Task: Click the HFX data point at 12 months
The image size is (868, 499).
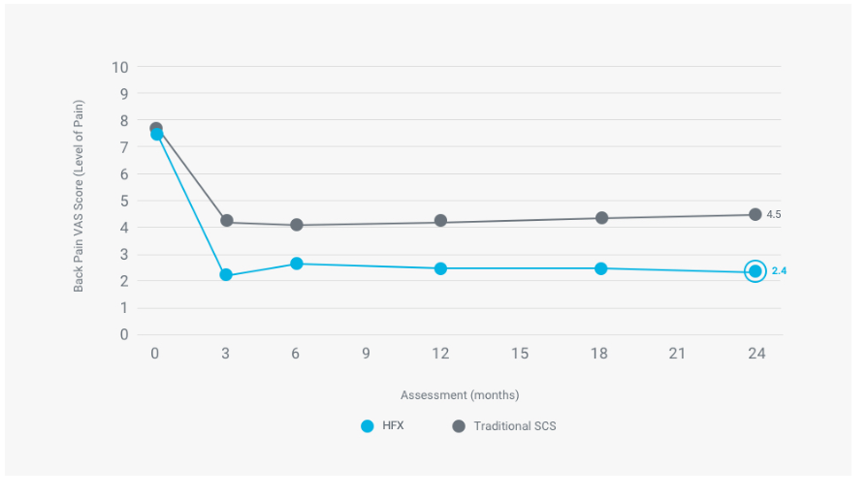Action: [440, 268]
